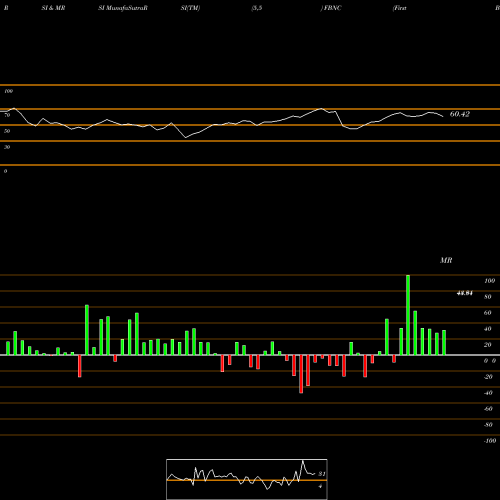This screenshot has width=500, height=500.
Task: Click the RSI axis label 70
Action: click(x=7, y=115)
